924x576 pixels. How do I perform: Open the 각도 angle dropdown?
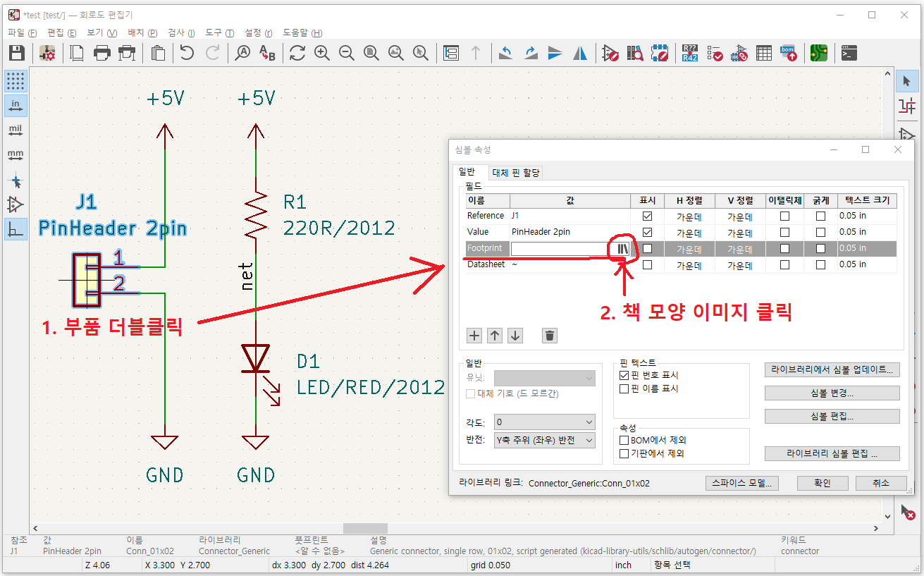[544, 422]
